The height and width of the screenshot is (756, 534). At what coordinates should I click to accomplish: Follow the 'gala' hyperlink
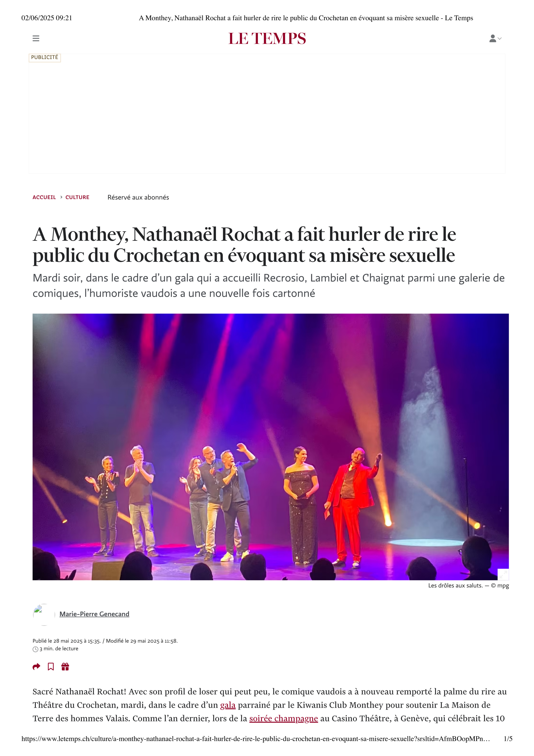click(x=228, y=705)
